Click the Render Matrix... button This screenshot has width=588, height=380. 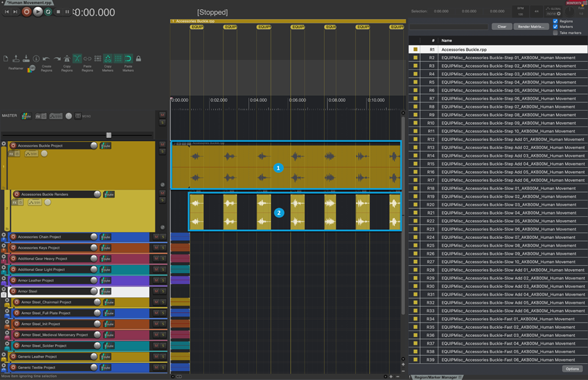point(532,27)
